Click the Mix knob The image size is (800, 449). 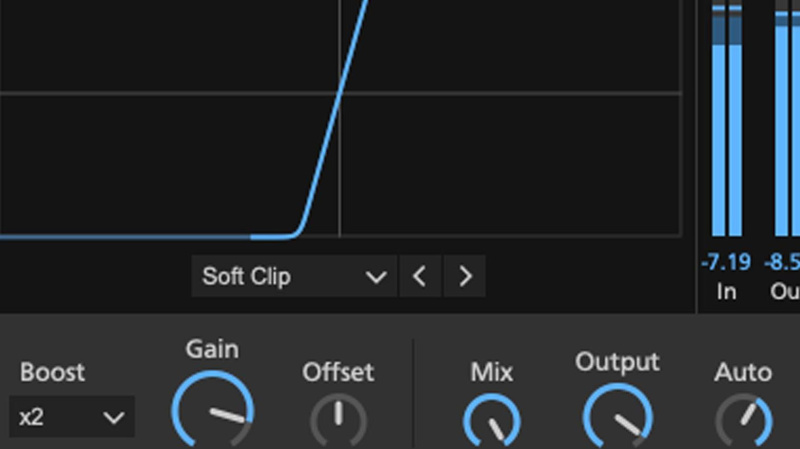point(492,421)
